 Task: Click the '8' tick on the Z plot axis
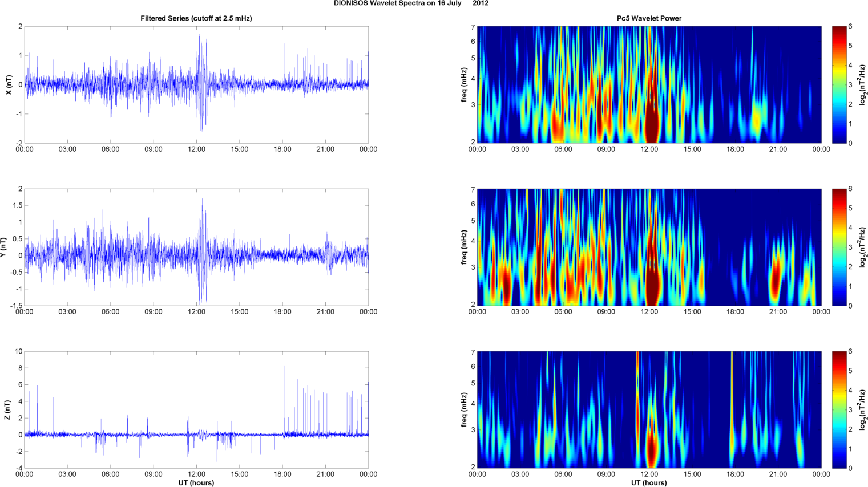(21, 368)
